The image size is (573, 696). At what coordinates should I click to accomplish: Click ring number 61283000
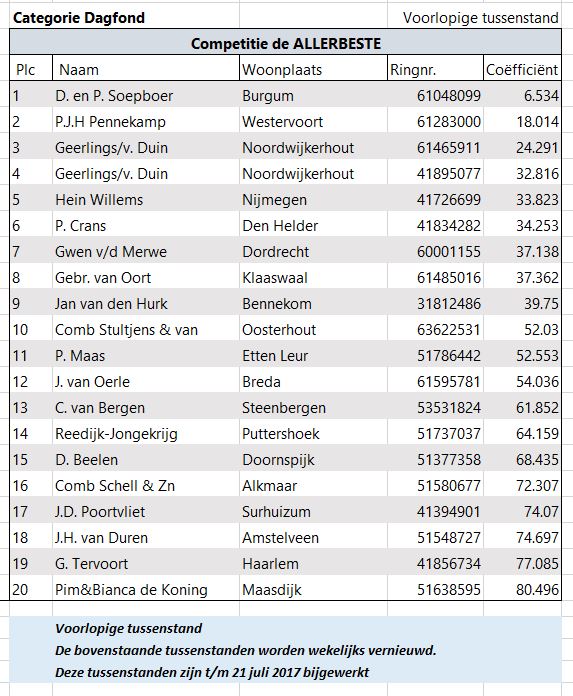(449, 122)
